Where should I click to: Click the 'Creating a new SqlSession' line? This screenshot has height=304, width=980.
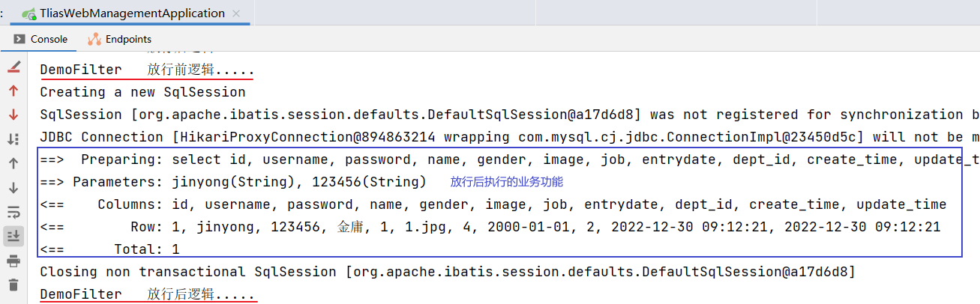click(x=142, y=92)
